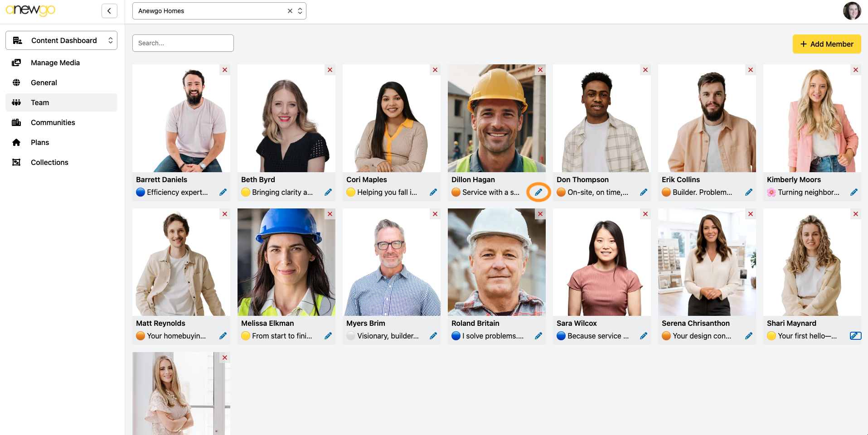Clear the Anewgo Homes selection
This screenshot has height=435, width=868.
[290, 11]
